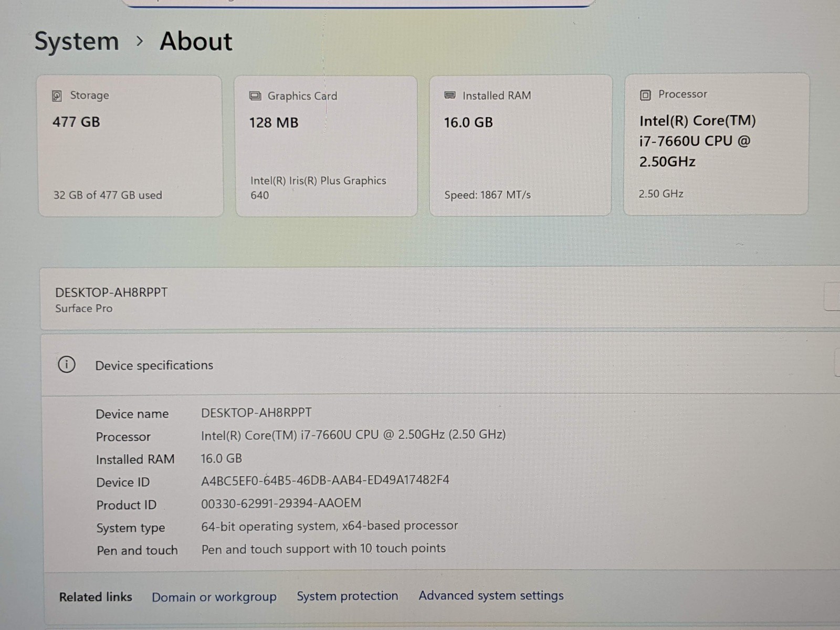Viewport: 840px width, 630px height.
Task: Open Domain or workgroup link
Action: (x=214, y=597)
